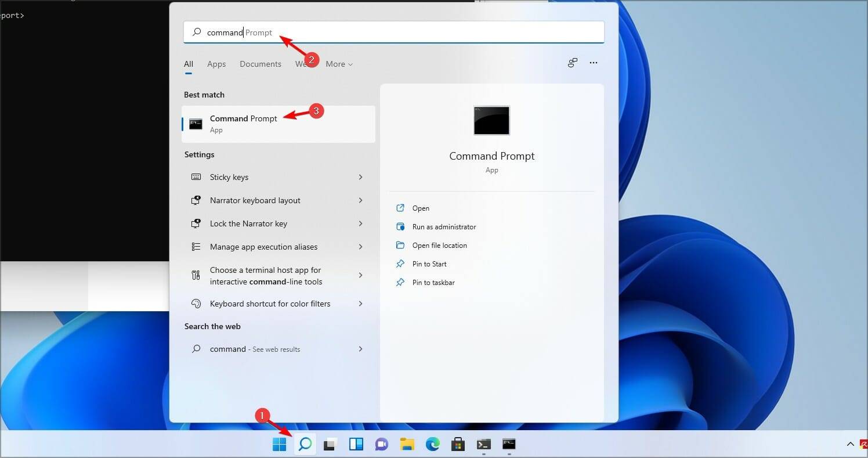Open the three-dots options menu
Image resolution: width=868 pixels, height=458 pixels.
point(594,63)
